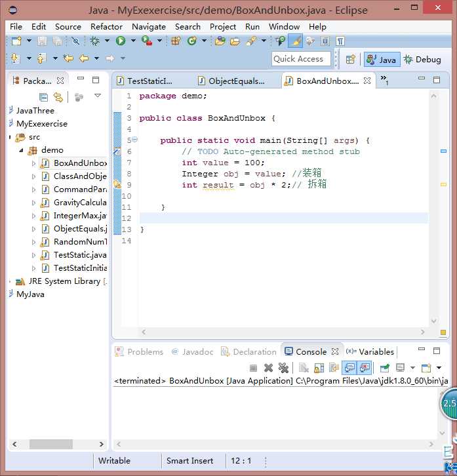
Task: Click the Run Last Tool coverage icon
Action: [147, 41]
